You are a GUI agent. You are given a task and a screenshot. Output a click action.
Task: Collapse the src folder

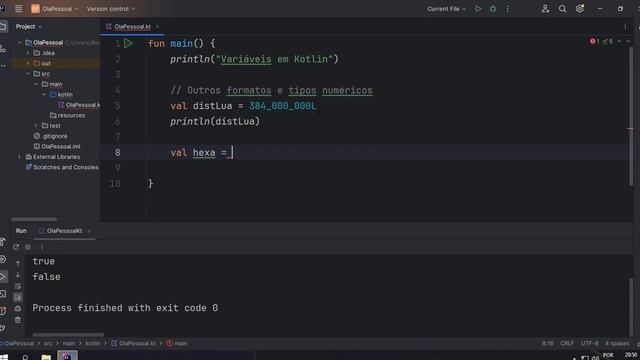pyautogui.click(x=28, y=74)
